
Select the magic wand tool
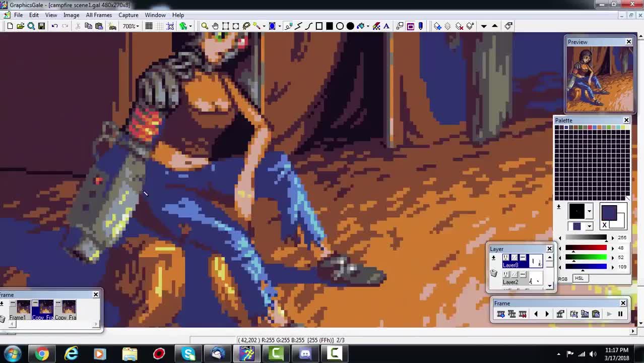coord(256,26)
